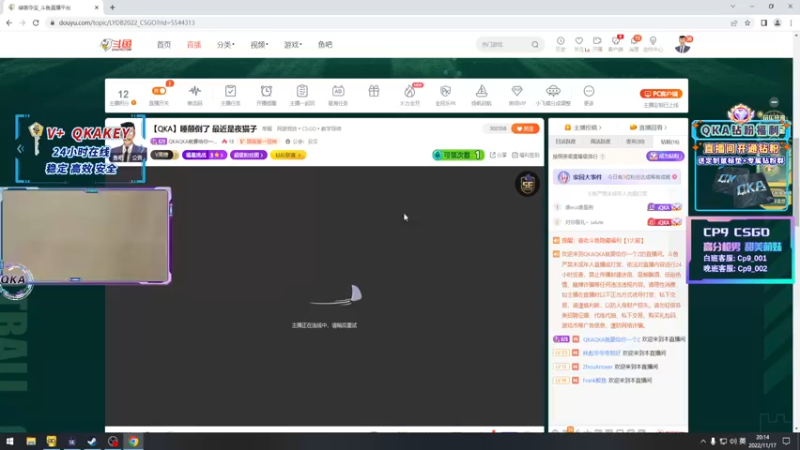Open the creator center lightbulb icon
The image size is (800, 450).
click(653, 41)
